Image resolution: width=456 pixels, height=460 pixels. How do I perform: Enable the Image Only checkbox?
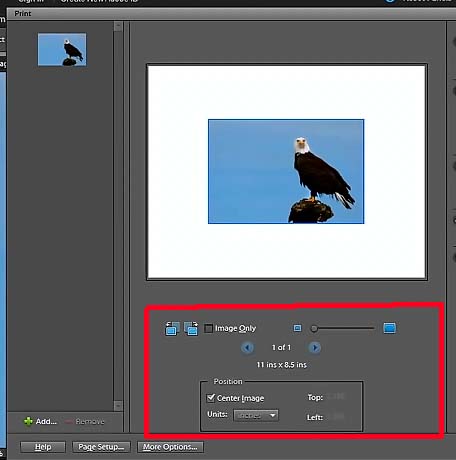point(208,328)
